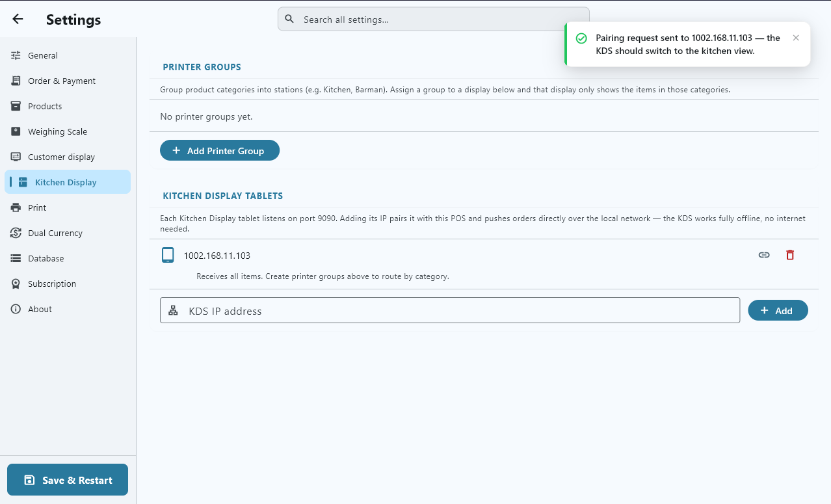Viewport: 831px width, 504px height.
Task: Focus the KDS IP address field
Action: [x=450, y=310]
